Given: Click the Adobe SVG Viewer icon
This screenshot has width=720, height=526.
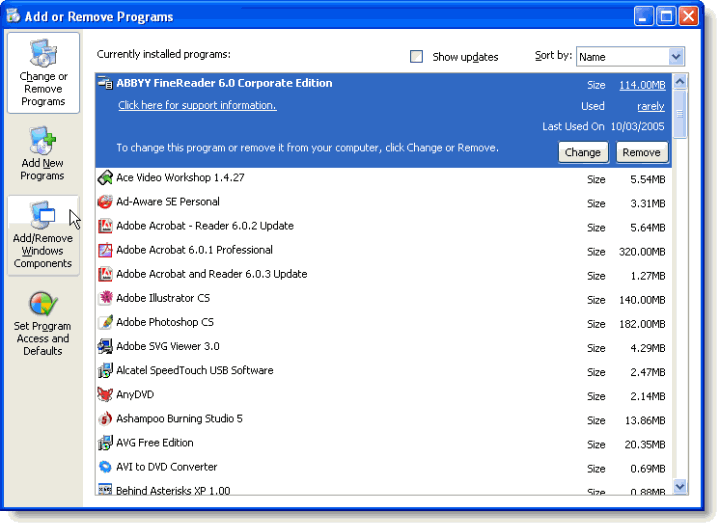Looking at the screenshot, I should 105,347.
